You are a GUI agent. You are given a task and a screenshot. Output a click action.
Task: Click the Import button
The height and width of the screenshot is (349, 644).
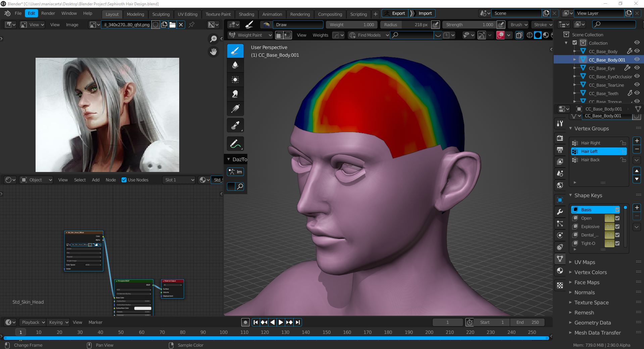click(422, 13)
